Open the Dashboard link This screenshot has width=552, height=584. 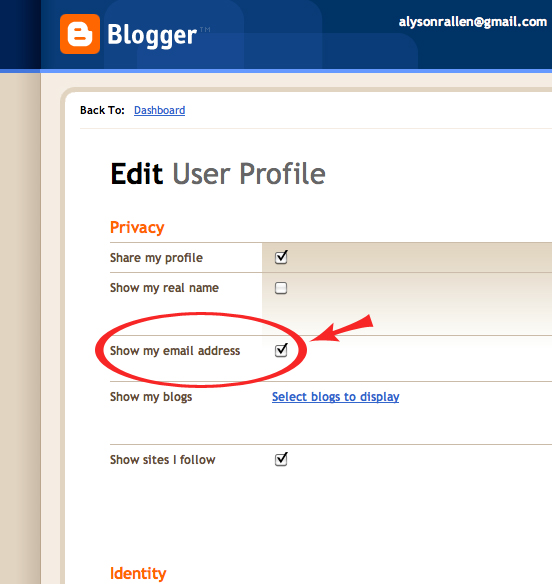point(159,110)
